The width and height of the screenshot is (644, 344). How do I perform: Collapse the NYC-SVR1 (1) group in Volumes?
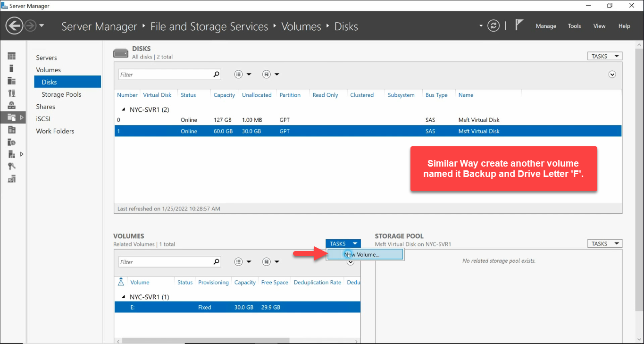point(124,297)
